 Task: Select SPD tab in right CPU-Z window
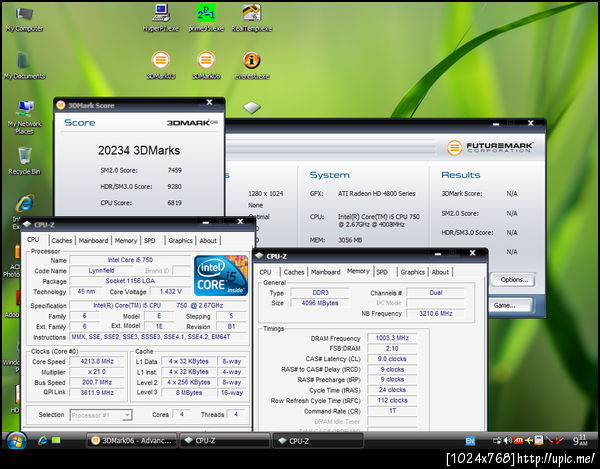coord(382,272)
